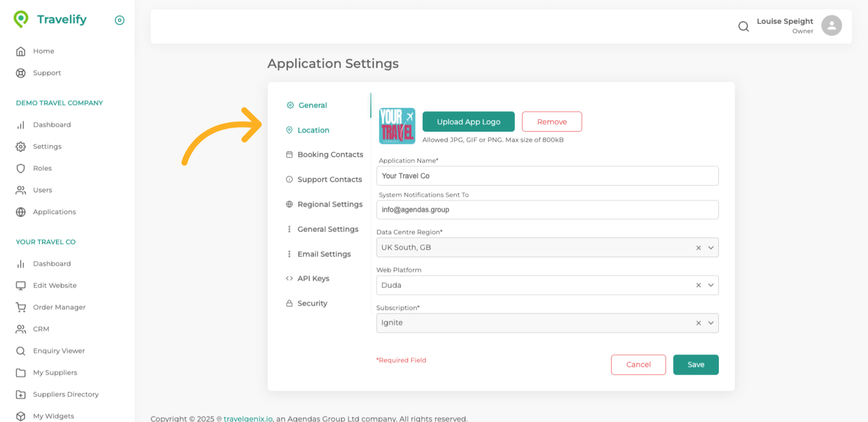Open the API Keys code icon

(290, 278)
